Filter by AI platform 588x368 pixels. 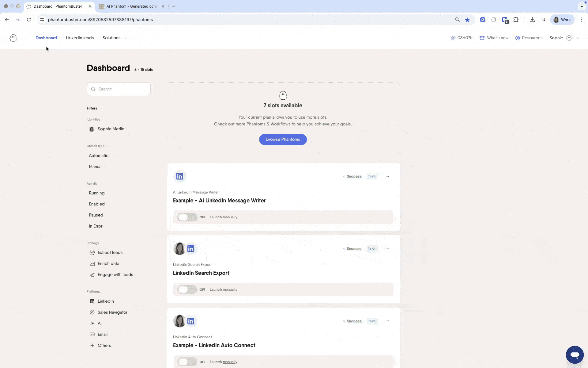96,323
